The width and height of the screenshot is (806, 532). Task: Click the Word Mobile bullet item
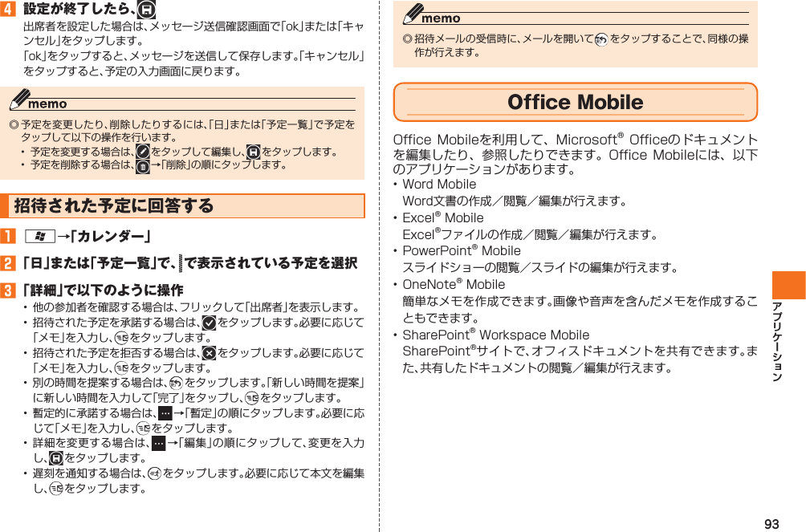[439, 184]
